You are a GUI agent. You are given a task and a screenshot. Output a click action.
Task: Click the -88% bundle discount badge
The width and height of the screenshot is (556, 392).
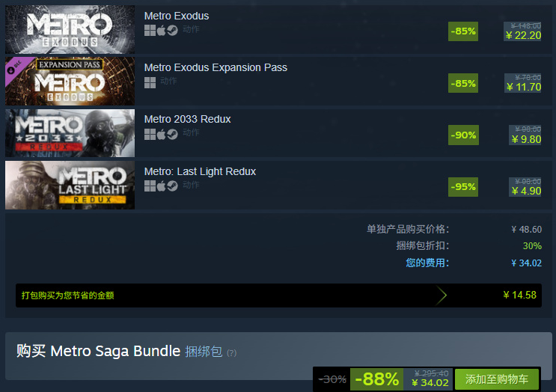[376, 379]
